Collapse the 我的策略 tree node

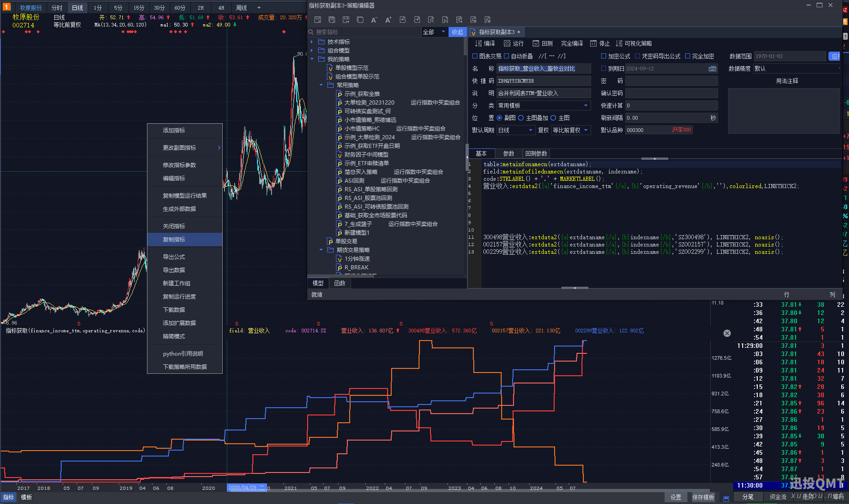point(312,59)
